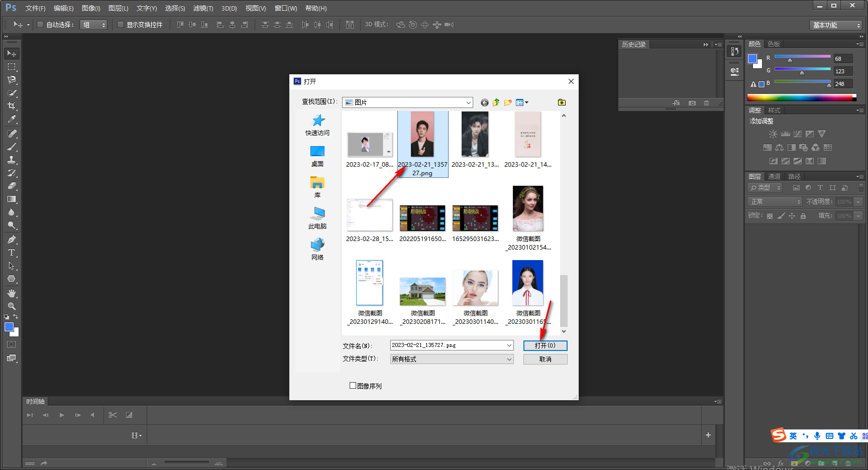Click Quick Access star icon in dialog
The width and height of the screenshot is (868, 470).
pyautogui.click(x=317, y=121)
